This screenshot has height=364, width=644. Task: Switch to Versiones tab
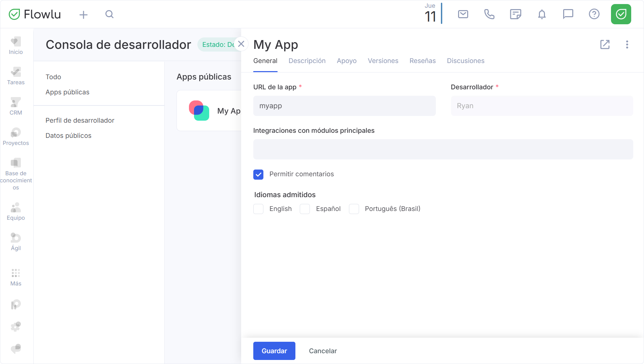[383, 61]
